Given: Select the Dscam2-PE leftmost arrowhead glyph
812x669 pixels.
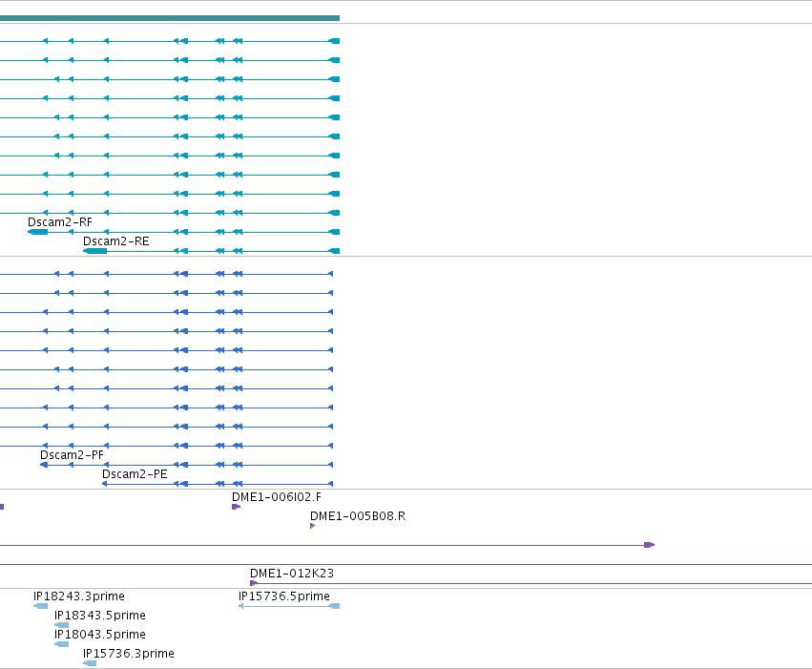Looking at the screenshot, I should 105,484.
